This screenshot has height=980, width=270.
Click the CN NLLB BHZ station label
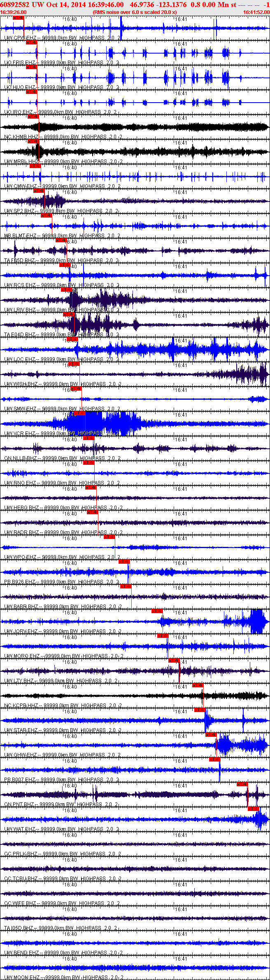[21, 458]
